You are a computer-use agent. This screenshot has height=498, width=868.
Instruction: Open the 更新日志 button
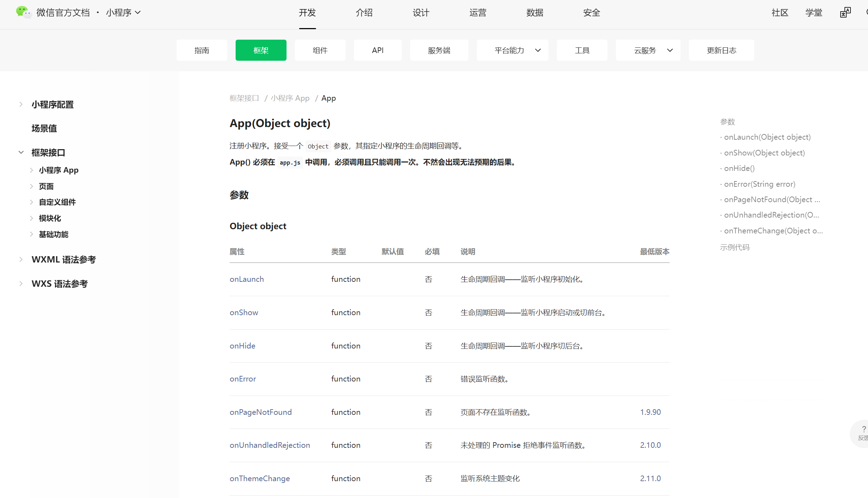click(721, 50)
